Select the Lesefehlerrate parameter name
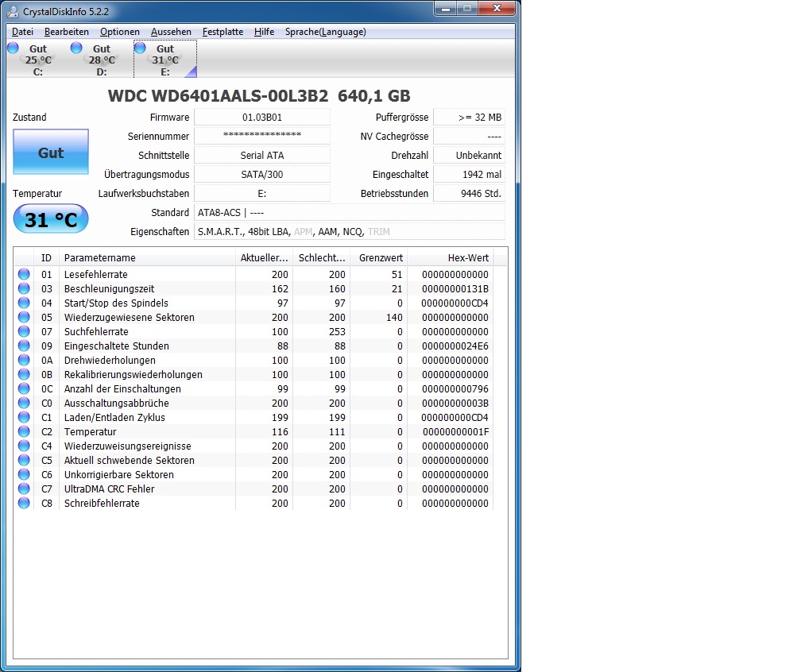 click(x=95, y=275)
